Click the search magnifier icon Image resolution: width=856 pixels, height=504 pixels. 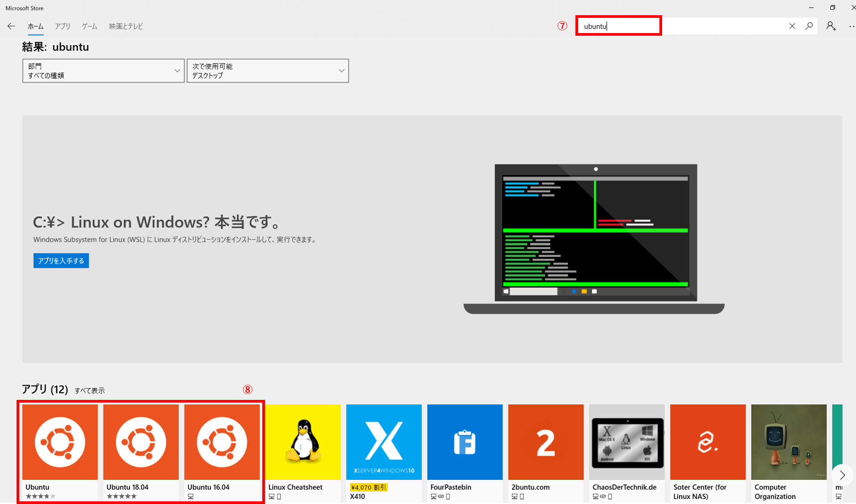pyautogui.click(x=809, y=26)
